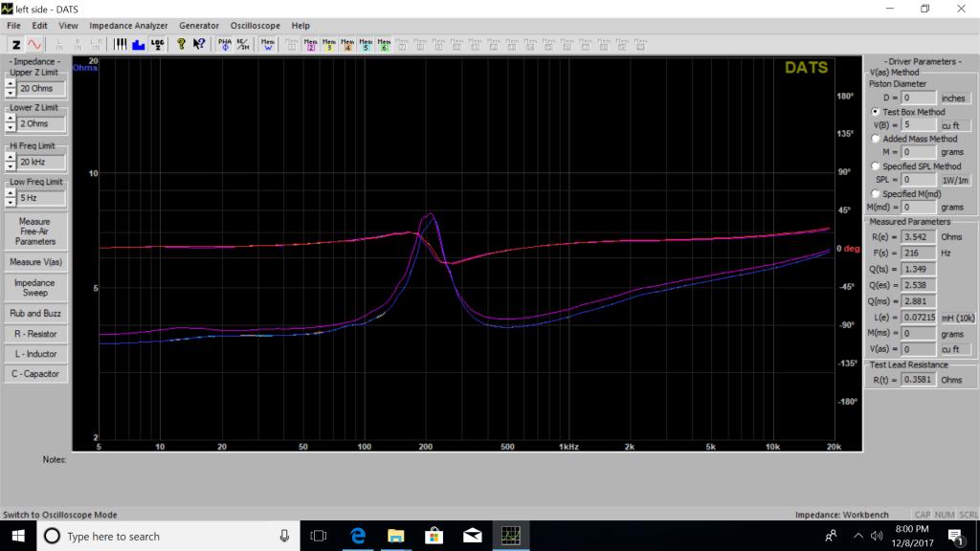Select the Added Mass Method radio button

(x=875, y=139)
